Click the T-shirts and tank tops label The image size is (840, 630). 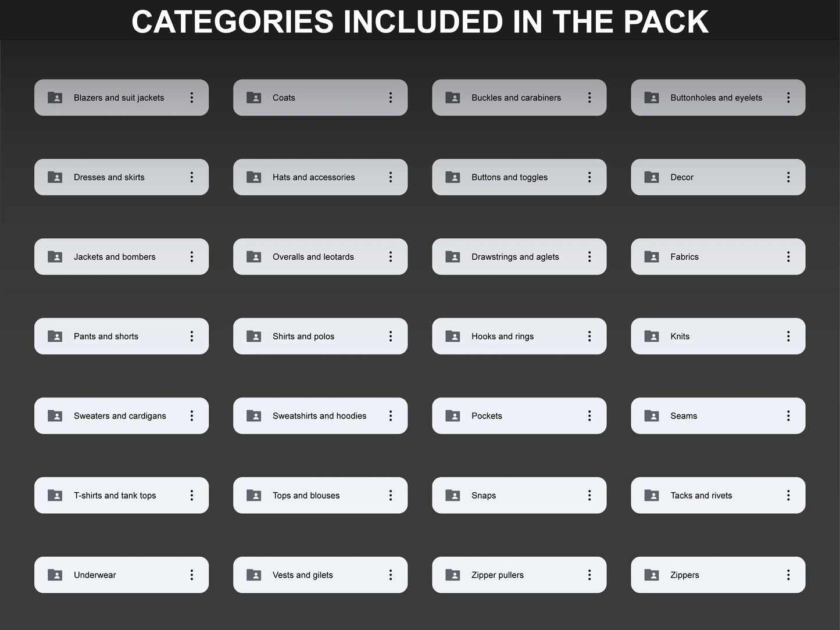tap(115, 495)
